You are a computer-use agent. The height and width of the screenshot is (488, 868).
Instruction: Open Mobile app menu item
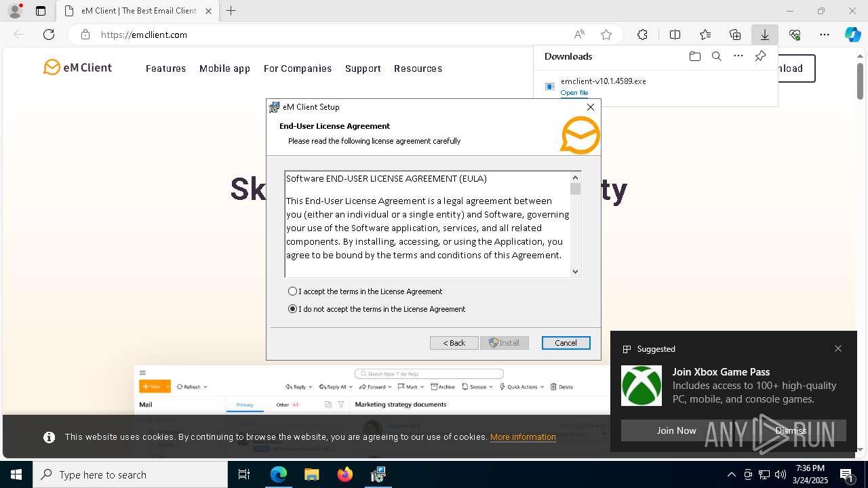224,68
